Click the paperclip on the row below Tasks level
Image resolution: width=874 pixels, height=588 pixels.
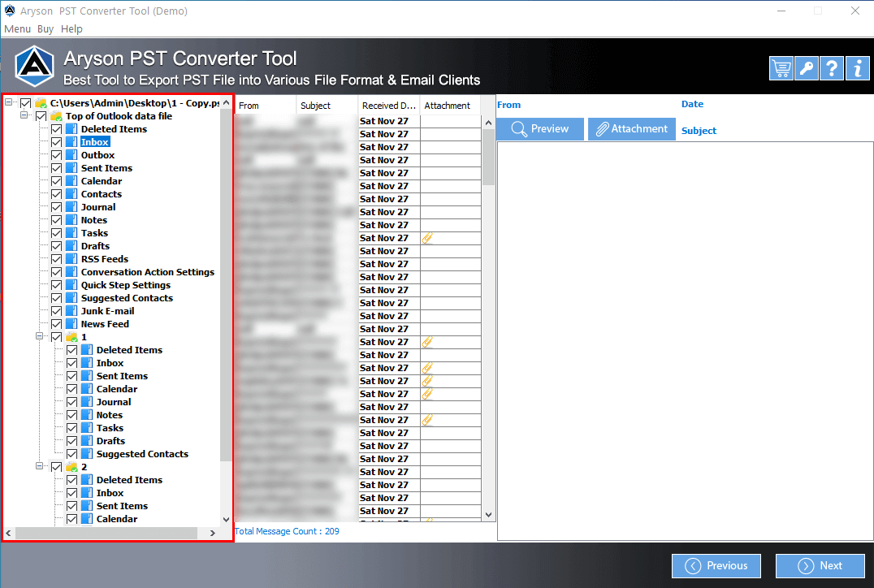(427, 238)
